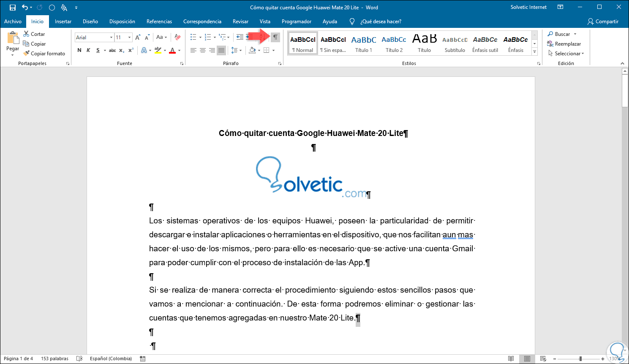629x364 pixels.
Task: Apply text effects with the glowing A icon
Action: tap(144, 51)
